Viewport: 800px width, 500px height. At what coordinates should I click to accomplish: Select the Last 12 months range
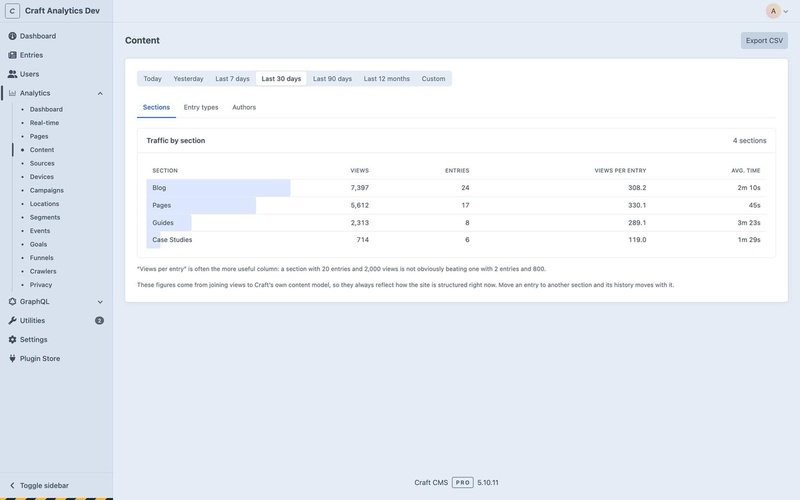(x=386, y=79)
